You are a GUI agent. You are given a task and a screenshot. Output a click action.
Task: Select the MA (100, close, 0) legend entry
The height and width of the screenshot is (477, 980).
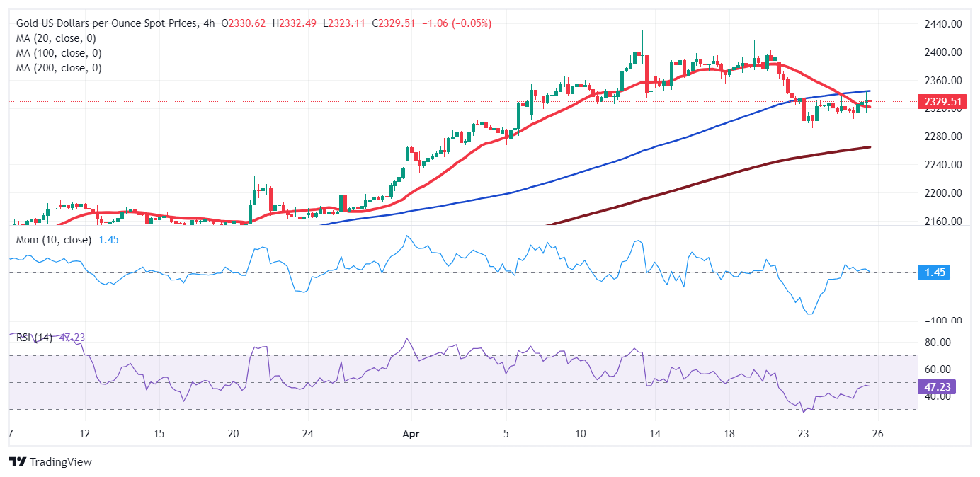pos(57,53)
